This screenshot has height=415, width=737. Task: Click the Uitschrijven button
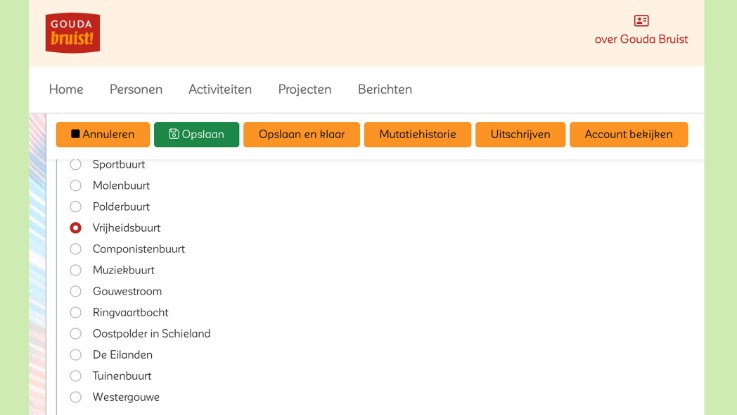pos(520,134)
